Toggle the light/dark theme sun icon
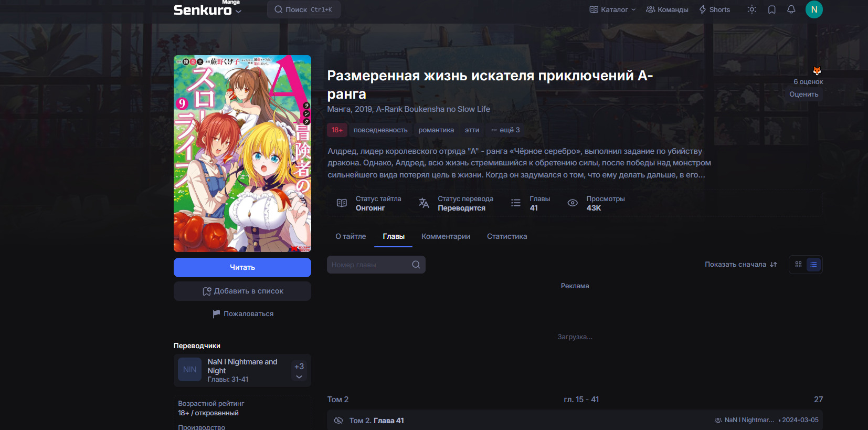The width and height of the screenshot is (868, 430). [x=751, y=9]
